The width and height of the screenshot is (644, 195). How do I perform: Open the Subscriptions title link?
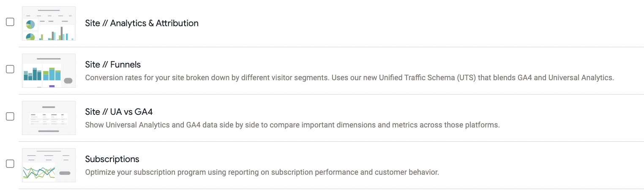(x=112, y=159)
